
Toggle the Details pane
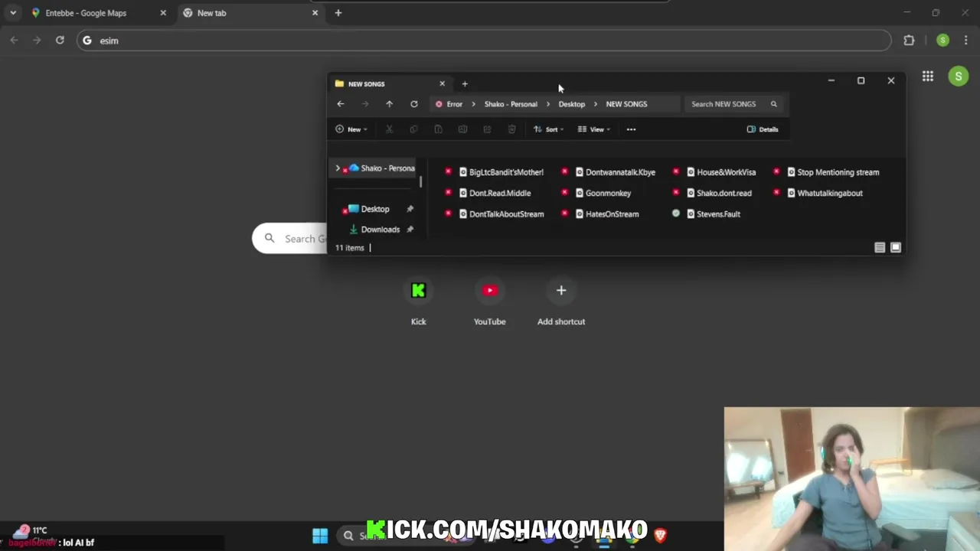click(x=763, y=129)
